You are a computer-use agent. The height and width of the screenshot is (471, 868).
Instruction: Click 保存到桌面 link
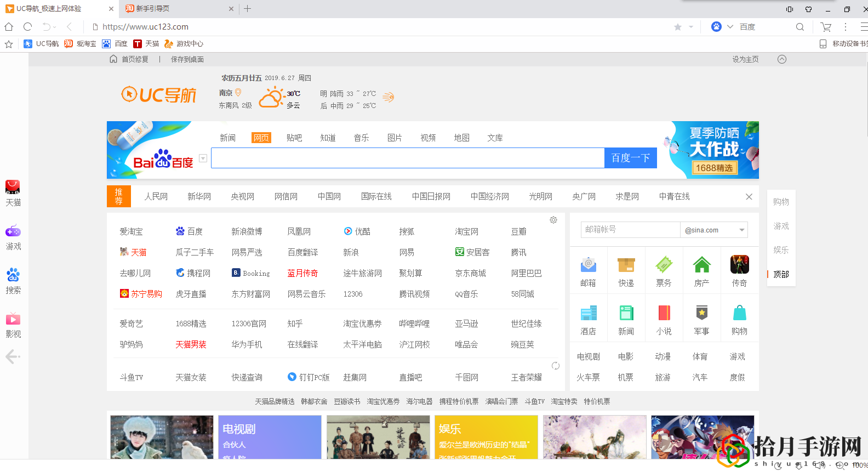coord(187,59)
